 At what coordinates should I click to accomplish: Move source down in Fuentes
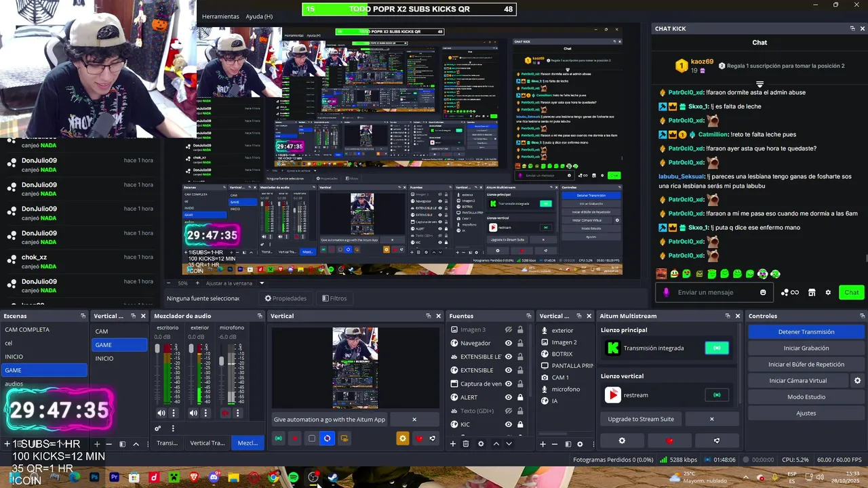point(509,444)
